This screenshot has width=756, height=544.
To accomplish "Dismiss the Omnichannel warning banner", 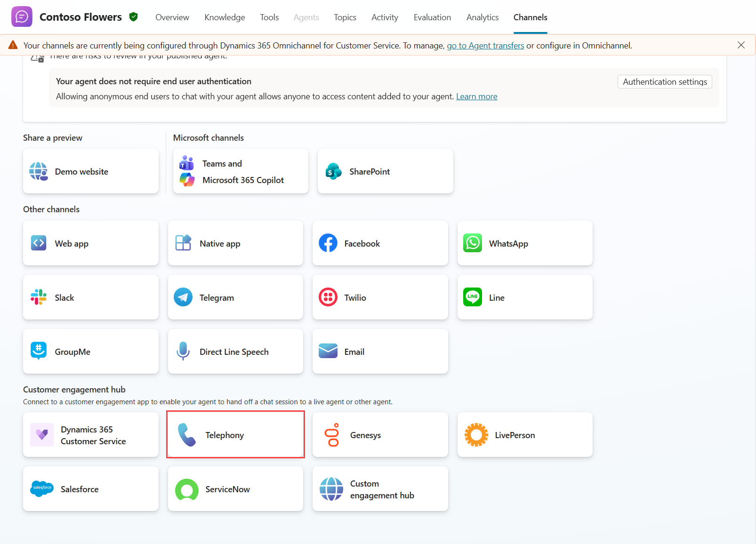I will 741,45.
